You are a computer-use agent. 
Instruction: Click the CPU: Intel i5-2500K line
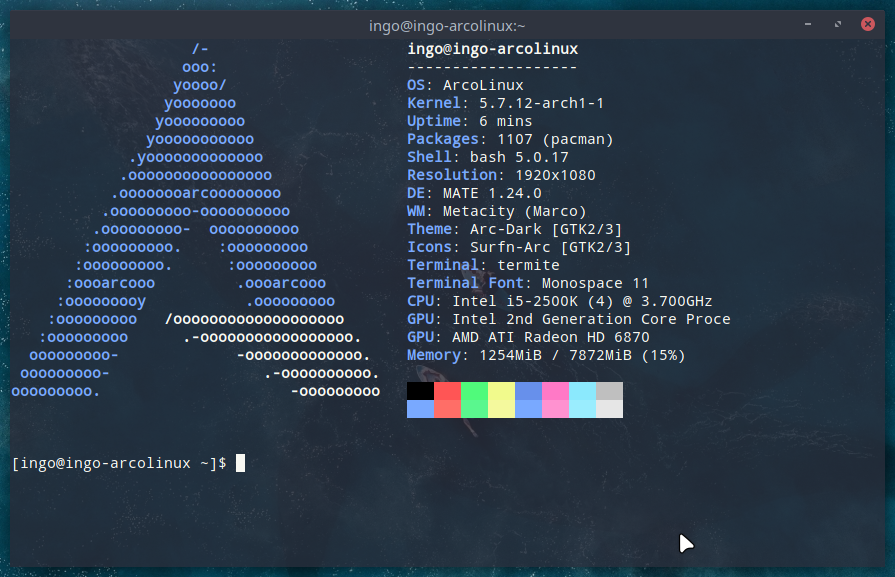[559, 301]
